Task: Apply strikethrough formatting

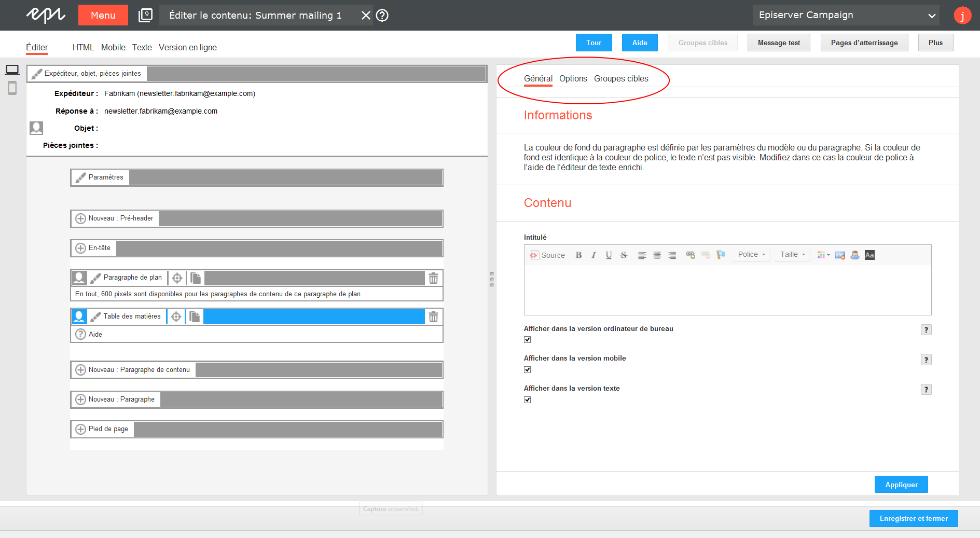Action: click(624, 255)
